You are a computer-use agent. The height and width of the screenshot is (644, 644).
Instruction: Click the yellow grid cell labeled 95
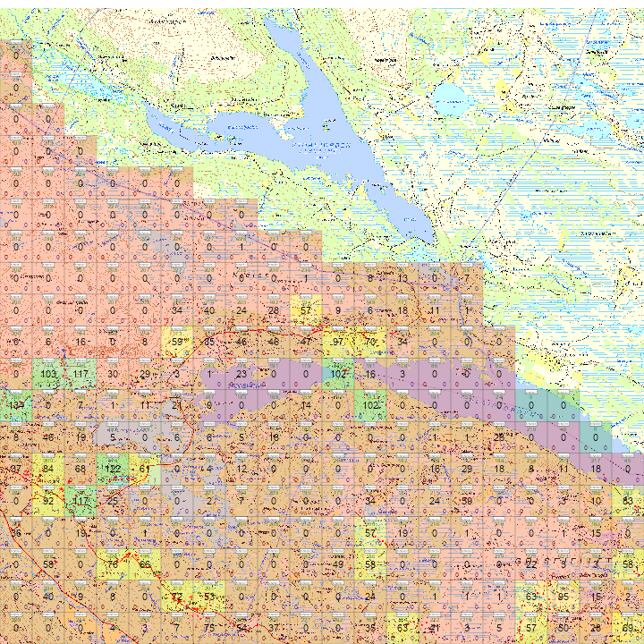(563, 597)
